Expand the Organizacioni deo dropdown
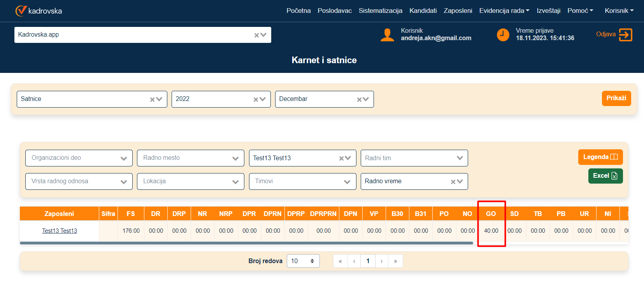The height and width of the screenshot is (283, 644). coord(124,158)
